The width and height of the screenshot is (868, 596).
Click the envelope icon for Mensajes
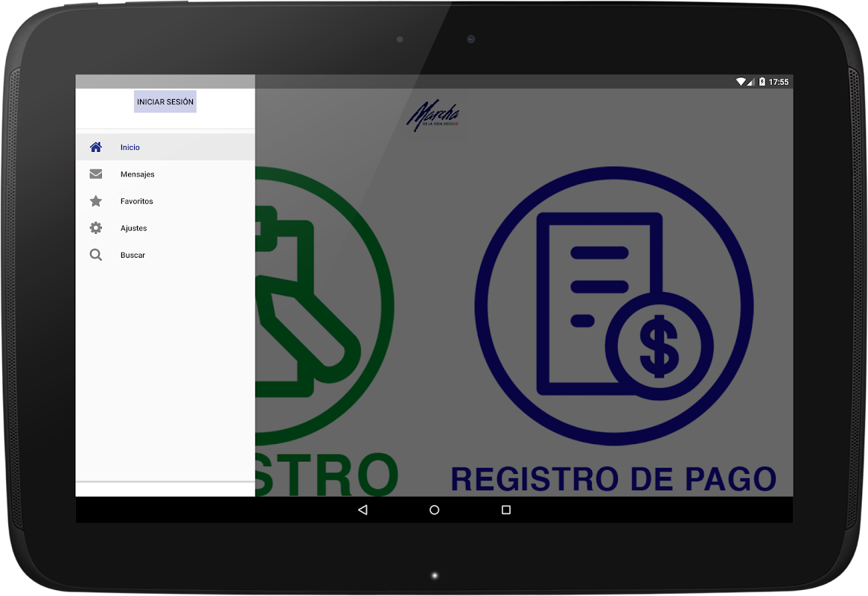96,174
